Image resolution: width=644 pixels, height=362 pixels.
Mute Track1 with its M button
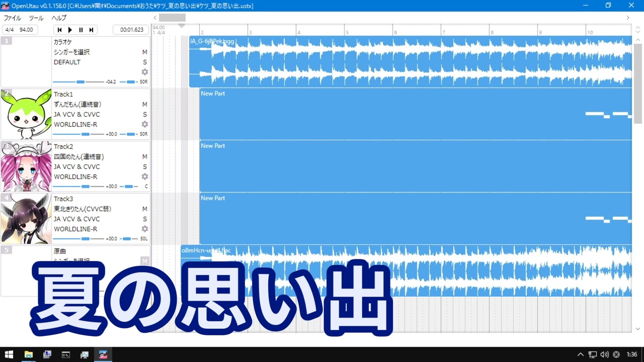(x=145, y=104)
